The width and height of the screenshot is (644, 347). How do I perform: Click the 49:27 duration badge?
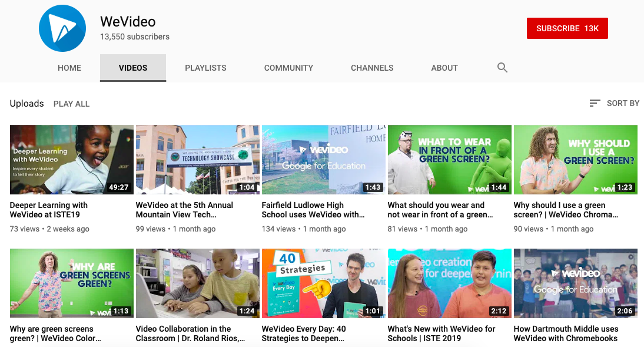tap(119, 187)
